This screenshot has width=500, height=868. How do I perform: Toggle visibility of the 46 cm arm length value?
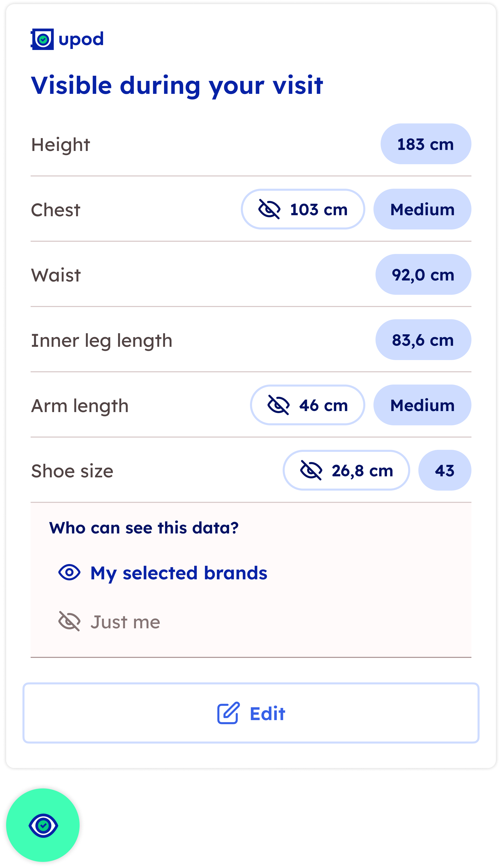(307, 405)
